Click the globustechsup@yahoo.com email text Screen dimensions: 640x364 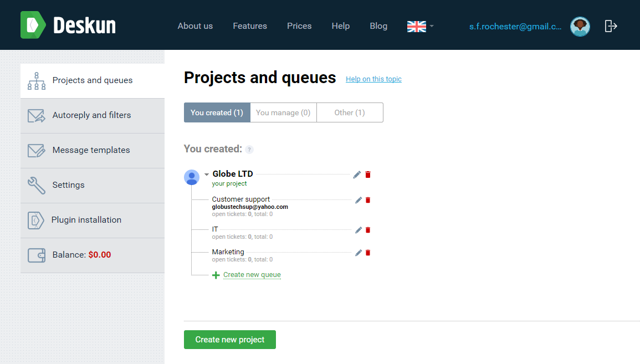pos(250,207)
